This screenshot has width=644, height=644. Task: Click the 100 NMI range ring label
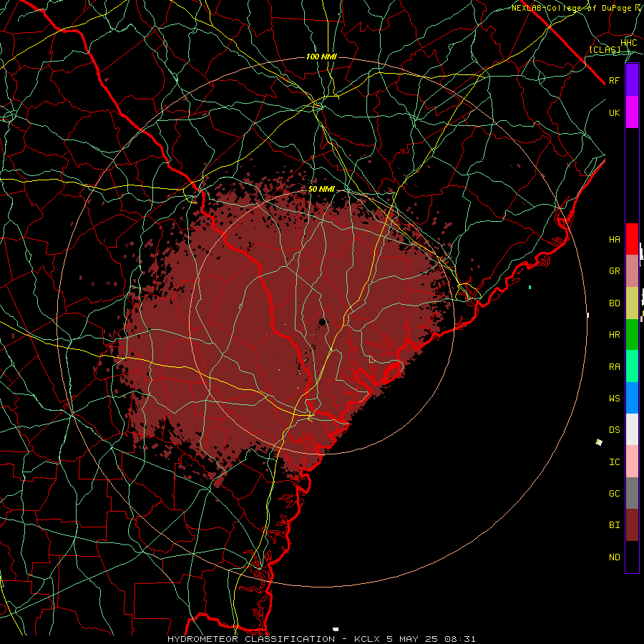pos(321,57)
